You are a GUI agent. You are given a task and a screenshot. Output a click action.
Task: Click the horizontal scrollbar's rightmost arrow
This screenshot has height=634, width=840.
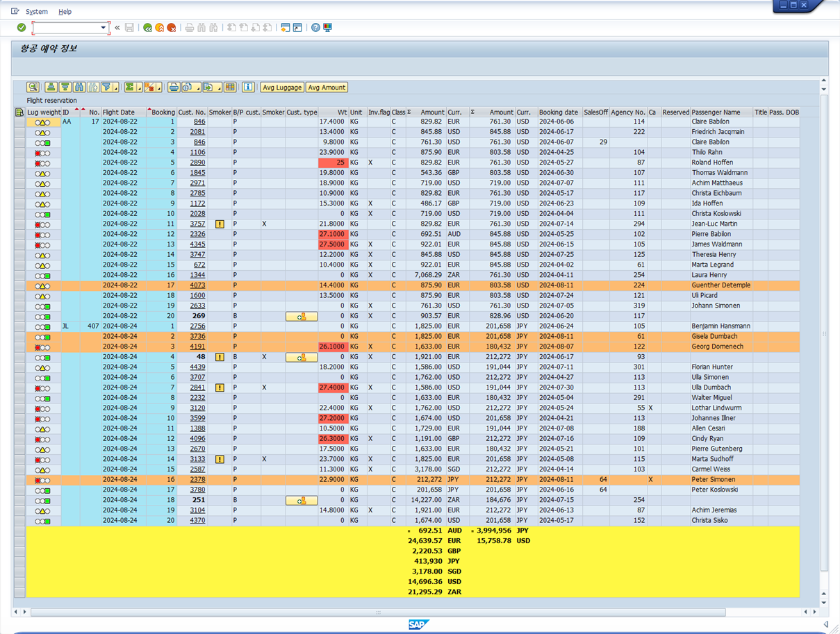tap(814, 612)
